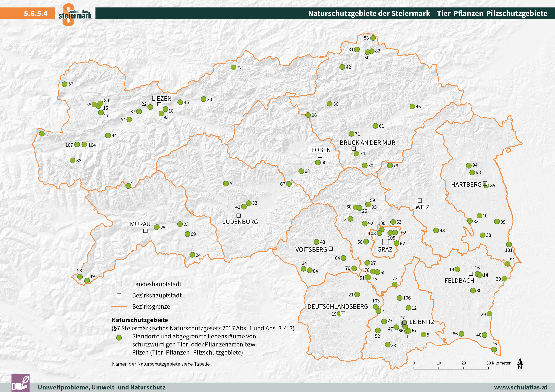Click green marker 13 near Feldbach
555x392 pixels.
457,269
